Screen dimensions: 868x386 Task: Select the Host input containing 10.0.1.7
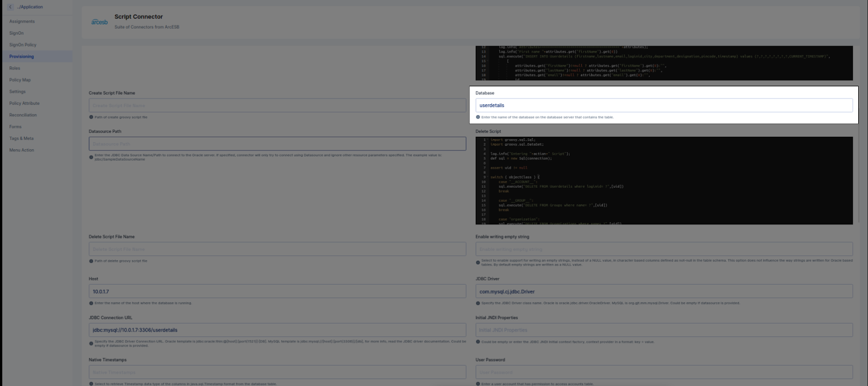277,292
